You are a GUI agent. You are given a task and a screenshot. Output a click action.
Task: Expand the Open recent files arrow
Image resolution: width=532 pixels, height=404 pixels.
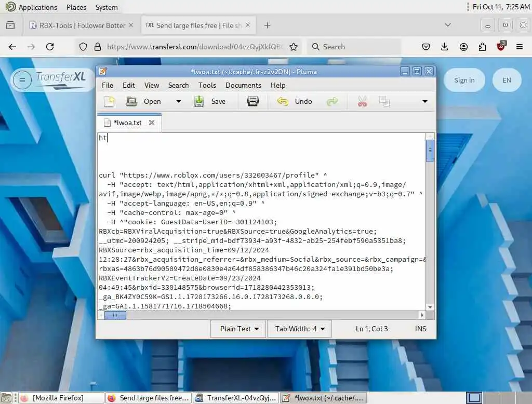pos(179,101)
